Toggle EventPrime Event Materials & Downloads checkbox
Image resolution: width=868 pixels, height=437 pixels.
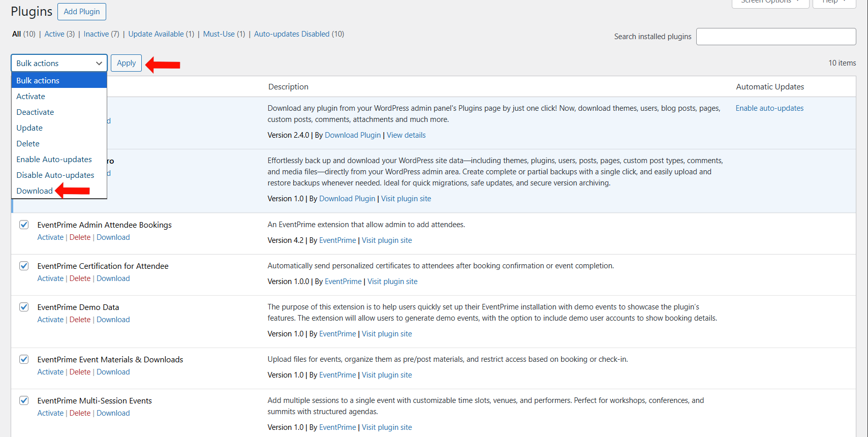point(24,359)
